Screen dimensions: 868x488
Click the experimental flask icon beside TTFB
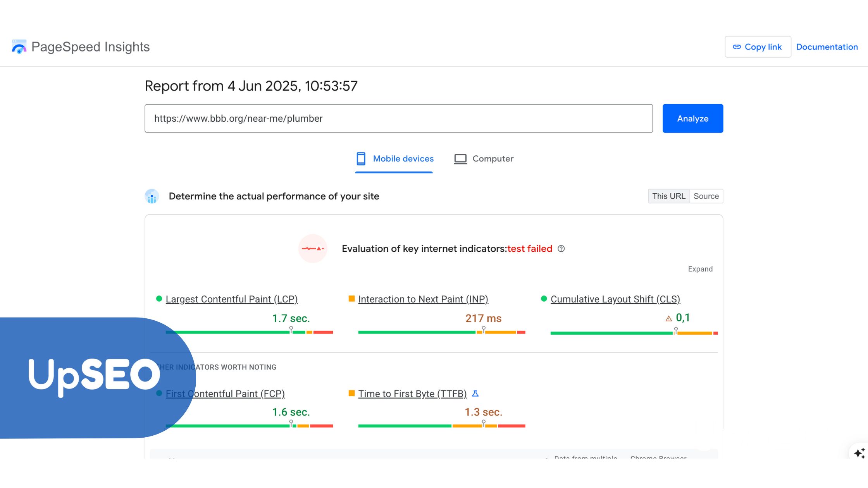[x=475, y=393]
